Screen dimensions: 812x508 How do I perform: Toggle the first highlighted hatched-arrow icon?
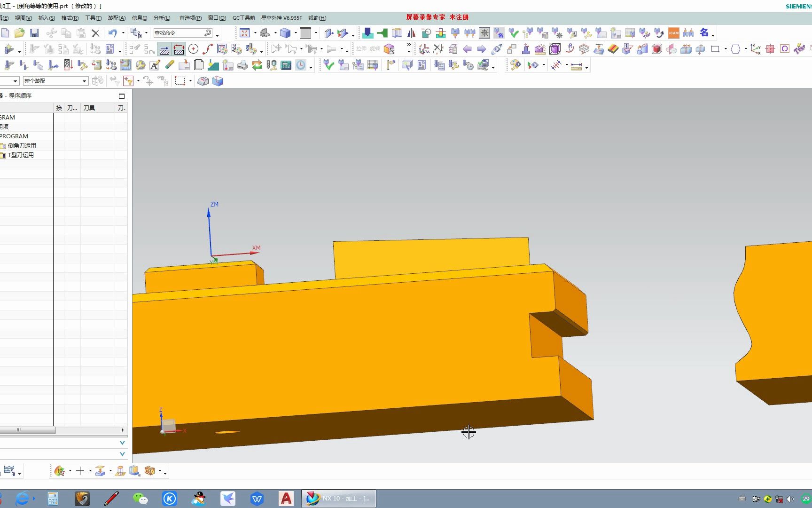point(164,49)
